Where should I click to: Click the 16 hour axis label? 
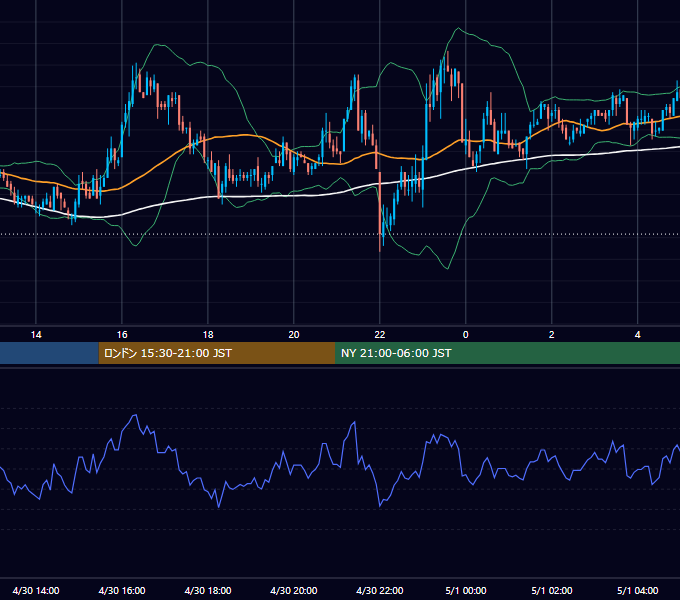pos(122,335)
